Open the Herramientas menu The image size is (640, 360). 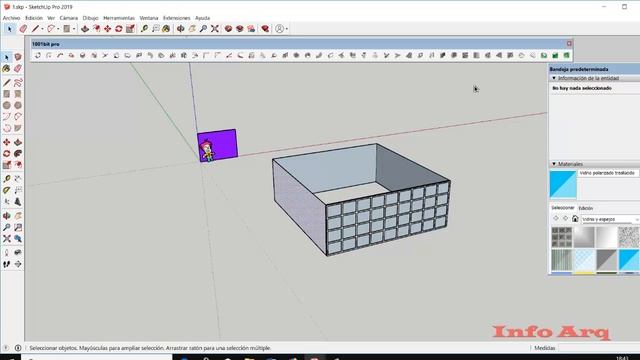119,18
